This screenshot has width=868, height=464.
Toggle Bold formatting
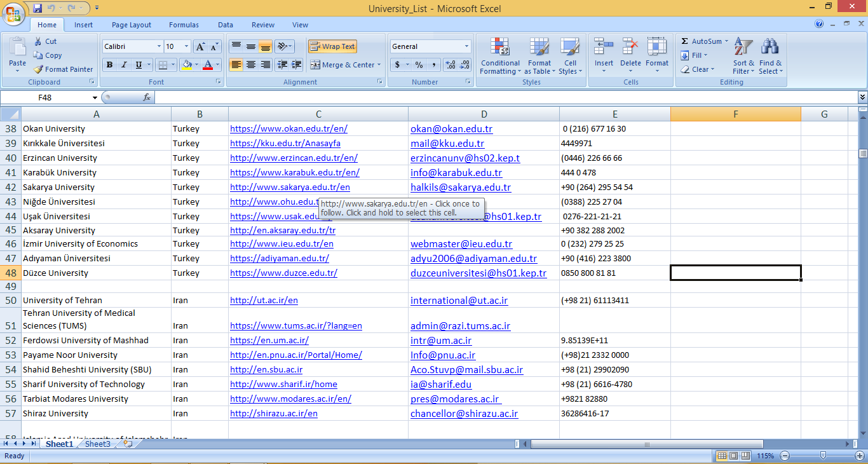(x=109, y=65)
